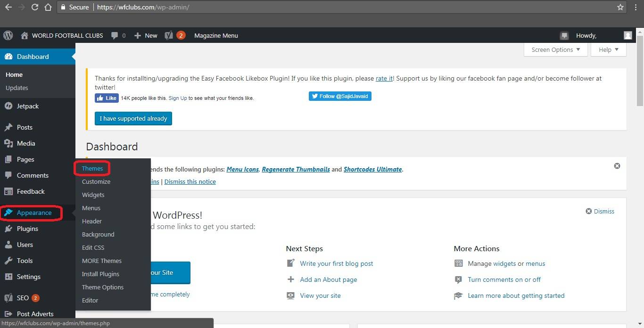Click Howdy account menu
Image resolution: width=644 pixels, height=328 pixels.
[x=586, y=35]
